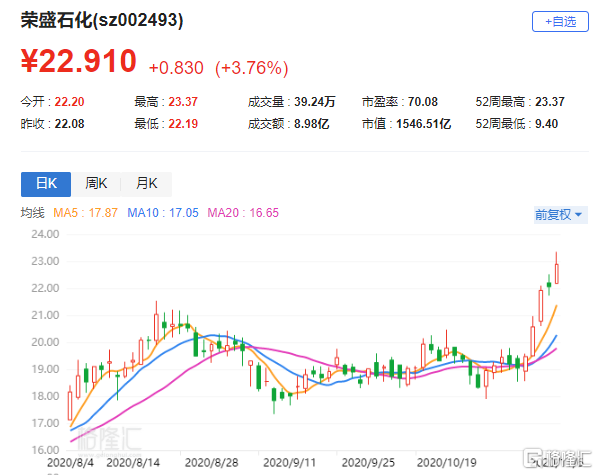Click the percent change (+3.76%)
The image size is (598, 475).
(252, 68)
